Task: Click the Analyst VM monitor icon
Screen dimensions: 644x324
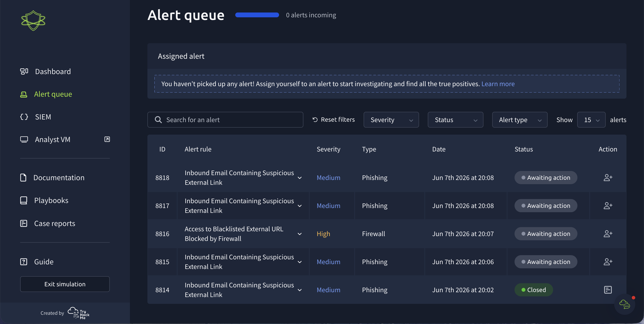Action: coord(24,139)
